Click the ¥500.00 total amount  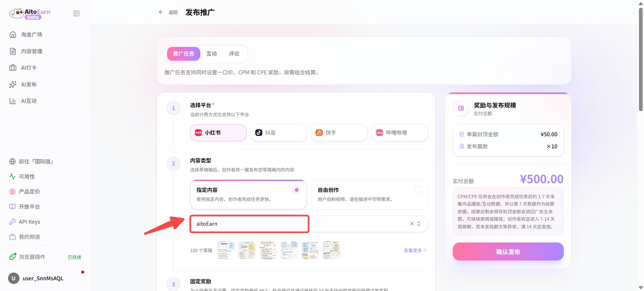click(541, 179)
